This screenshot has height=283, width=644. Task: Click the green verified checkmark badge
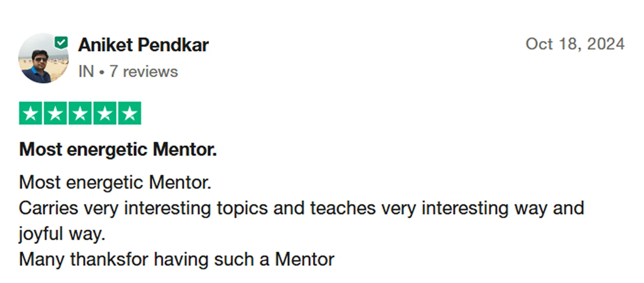(x=61, y=43)
